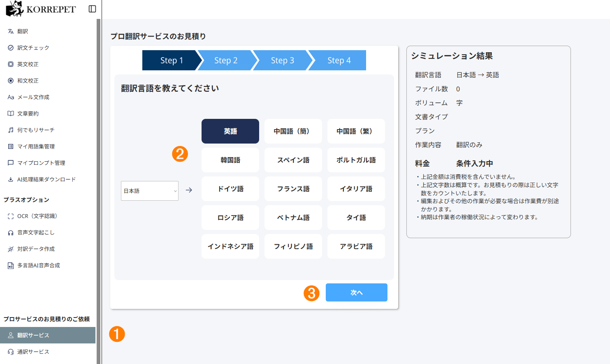
Task: Open the 日本語 source language dropdown
Action: coord(150,191)
